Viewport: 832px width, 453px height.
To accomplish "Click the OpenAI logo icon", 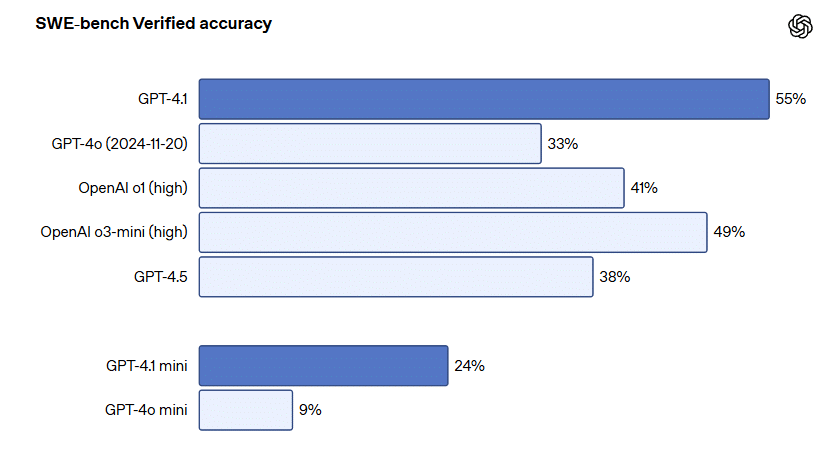I will pyautogui.click(x=800, y=27).
